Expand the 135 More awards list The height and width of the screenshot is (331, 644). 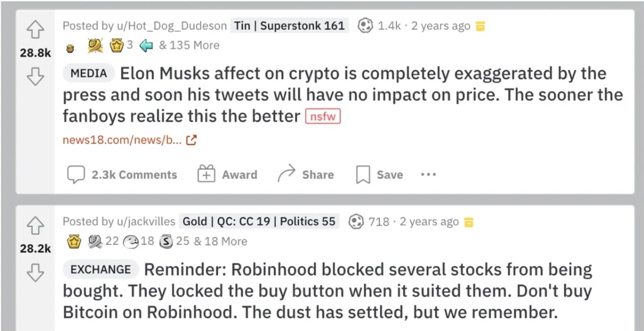(189, 45)
